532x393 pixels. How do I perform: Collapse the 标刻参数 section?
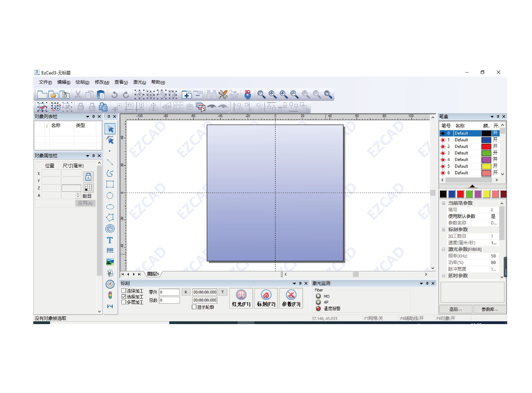coord(444,230)
